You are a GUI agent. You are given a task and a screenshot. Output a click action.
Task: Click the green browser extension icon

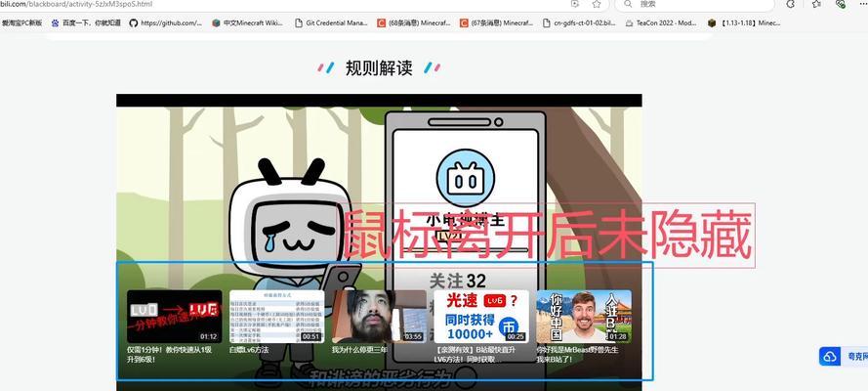tap(841, 4)
